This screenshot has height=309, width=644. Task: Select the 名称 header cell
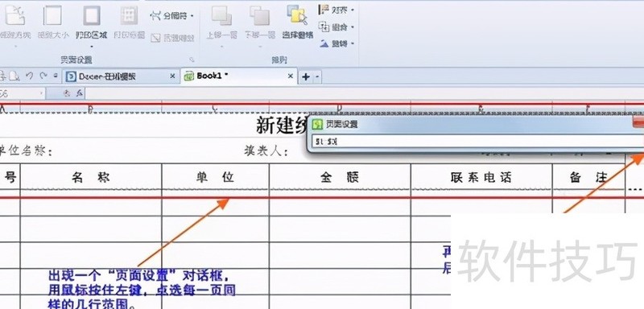click(91, 177)
